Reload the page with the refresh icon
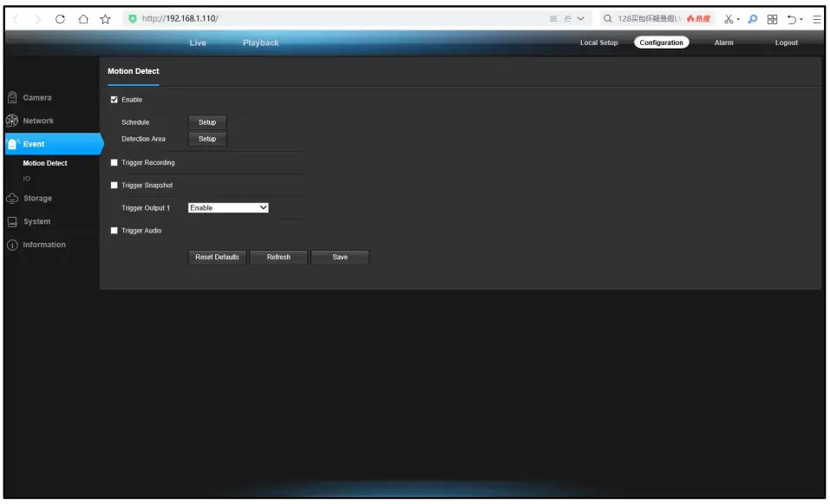830x504 pixels. 60,19
